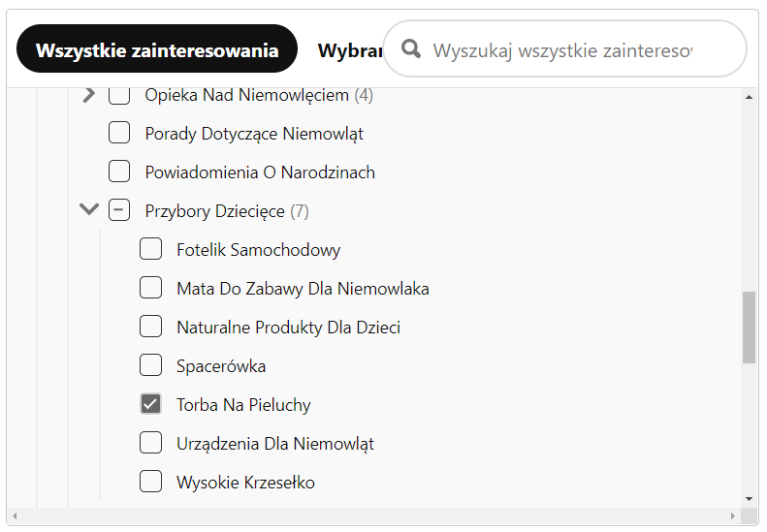Select the Mata Do Zabawy Dla Niemowlaka label
The width and height of the screenshot is (767, 532).
(x=303, y=289)
